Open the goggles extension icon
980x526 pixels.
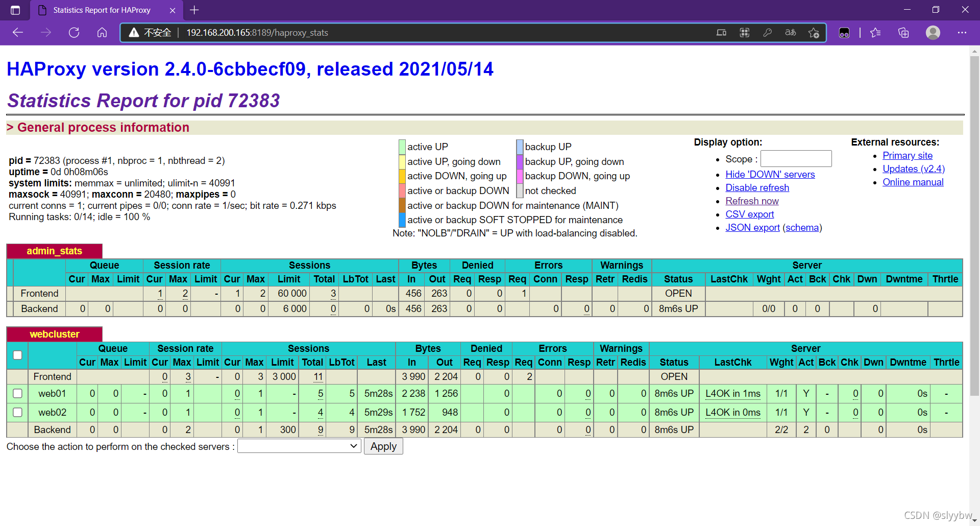844,33
